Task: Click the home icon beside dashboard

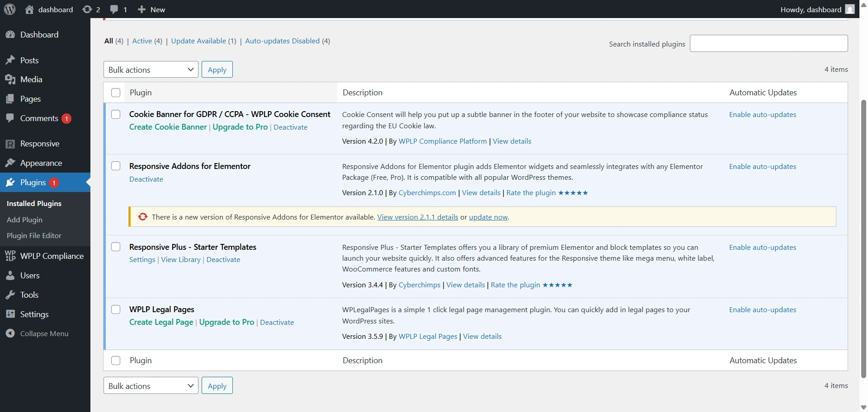Action: [x=29, y=9]
